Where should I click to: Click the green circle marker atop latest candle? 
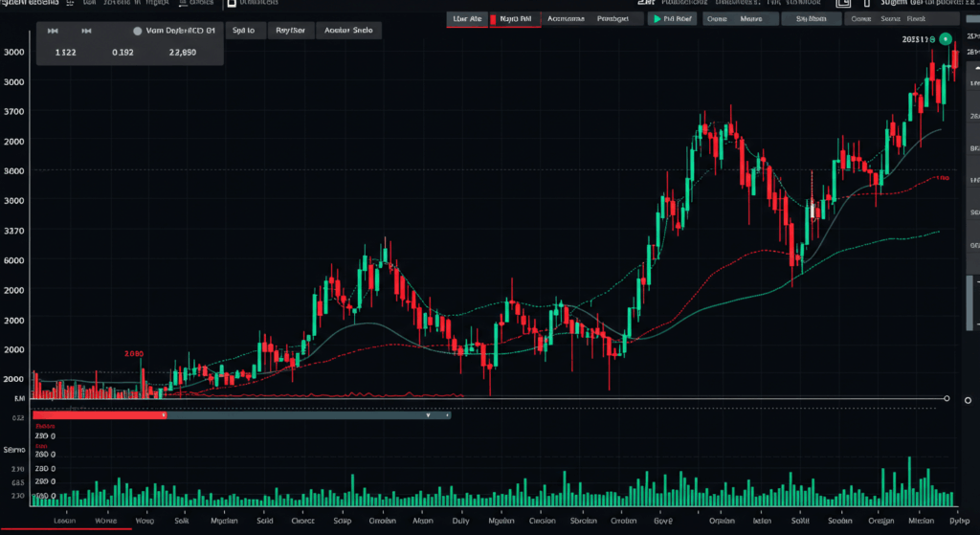pyautogui.click(x=946, y=39)
